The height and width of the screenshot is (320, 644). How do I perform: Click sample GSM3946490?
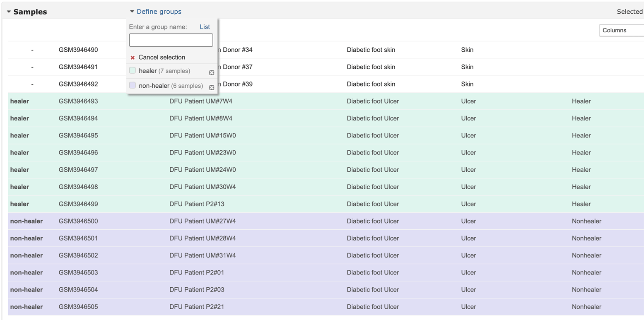[78, 50]
